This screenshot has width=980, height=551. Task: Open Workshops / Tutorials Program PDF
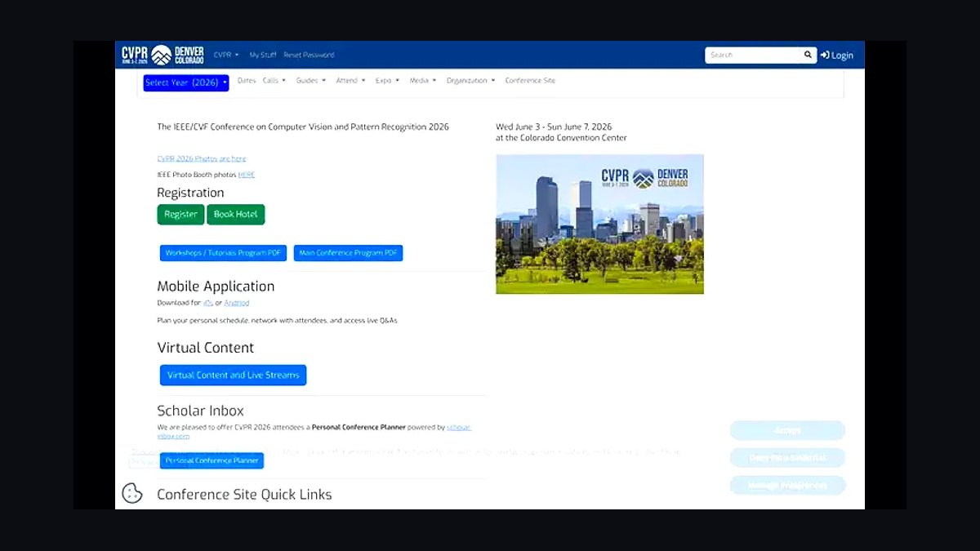pos(223,253)
